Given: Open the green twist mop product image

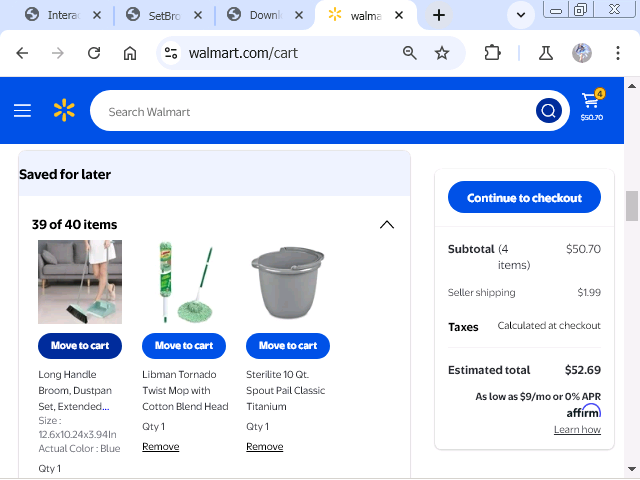Looking at the screenshot, I should 184,282.
